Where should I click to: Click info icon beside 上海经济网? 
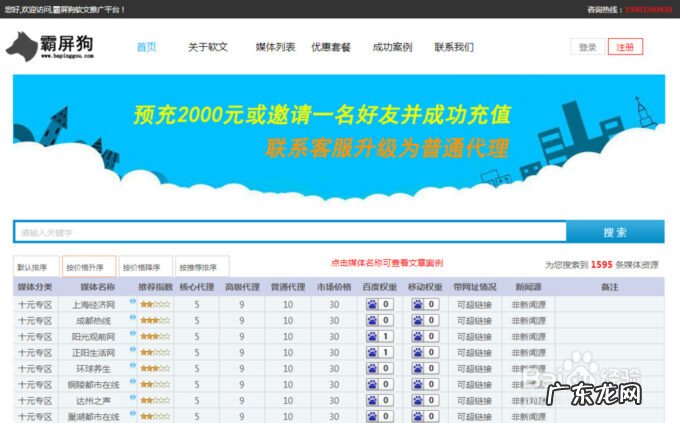(x=133, y=301)
